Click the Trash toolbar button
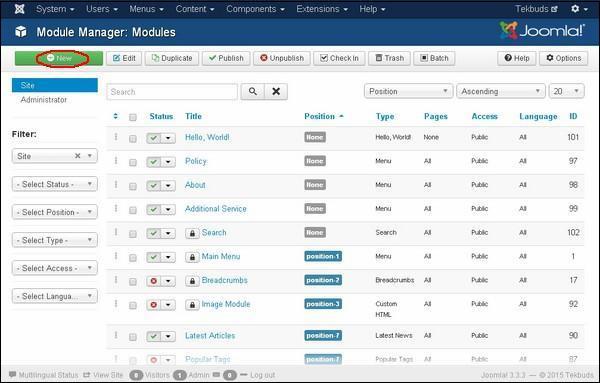The width and height of the screenshot is (600, 383). click(x=390, y=58)
